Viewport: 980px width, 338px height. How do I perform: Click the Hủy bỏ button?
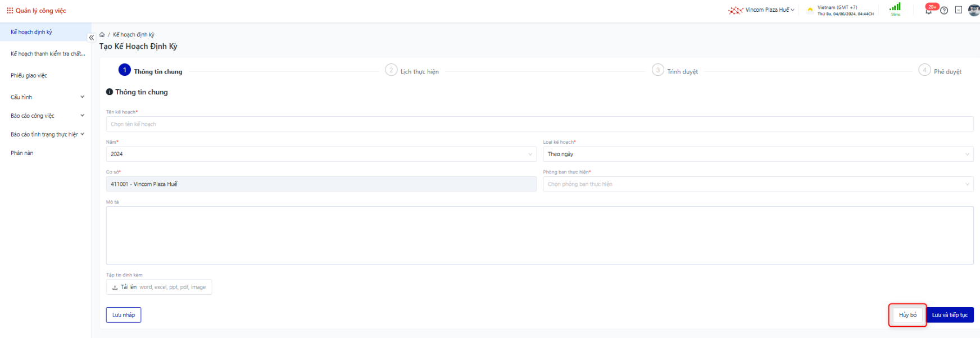click(x=908, y=315)
